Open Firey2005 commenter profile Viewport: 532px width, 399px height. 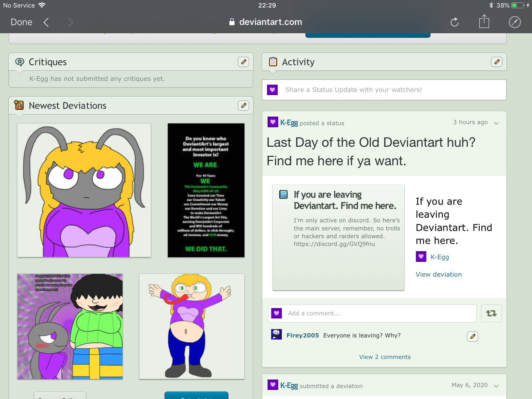point(303,335)
